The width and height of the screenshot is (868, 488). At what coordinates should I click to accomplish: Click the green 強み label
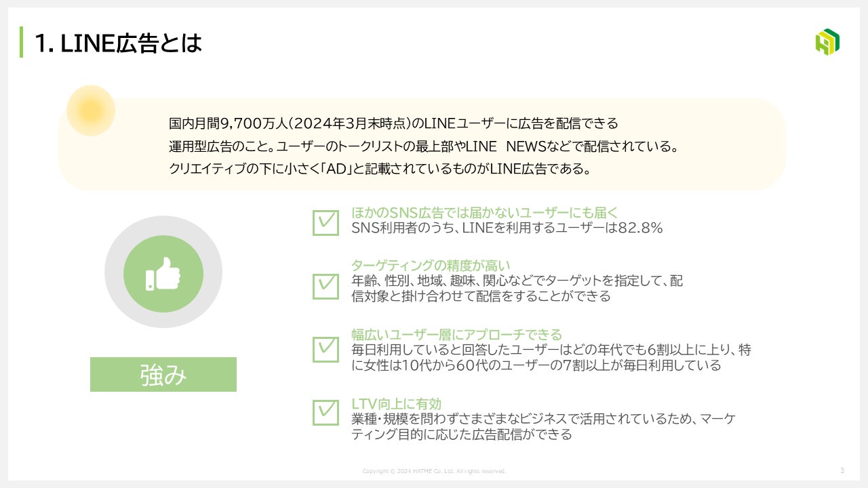click(163, 375)
